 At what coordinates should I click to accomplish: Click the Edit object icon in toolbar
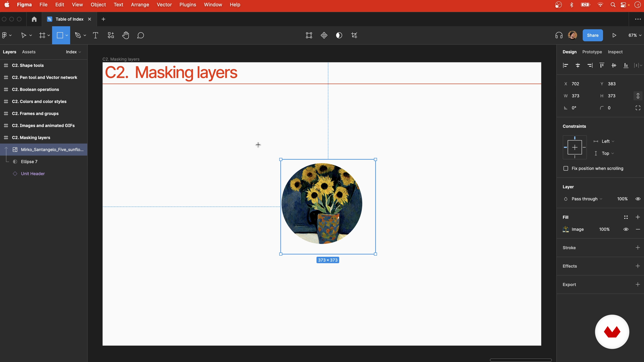coord(309,35)
